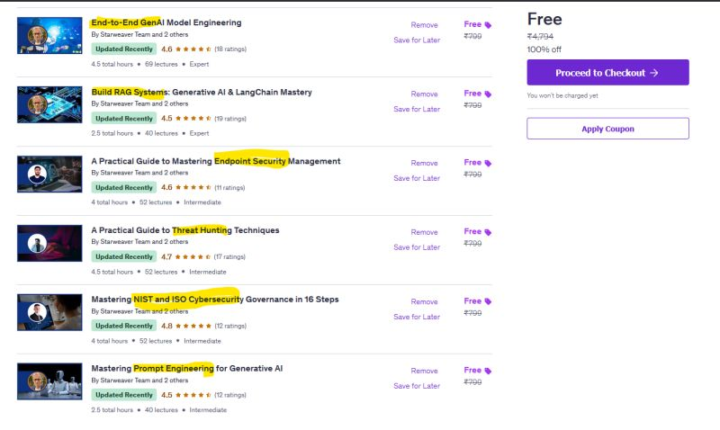Open Build RAG Systems course title

pos(202,92)
